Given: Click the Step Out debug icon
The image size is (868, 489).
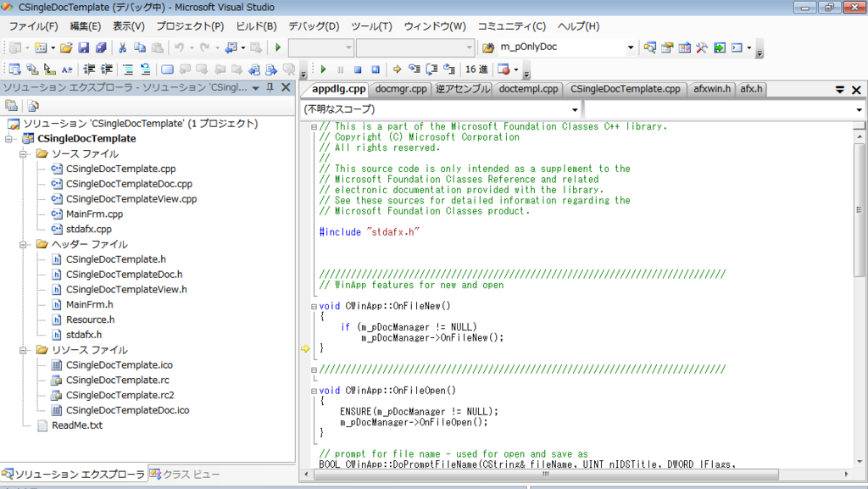Looking at the screenshot, I should (449, 69).
